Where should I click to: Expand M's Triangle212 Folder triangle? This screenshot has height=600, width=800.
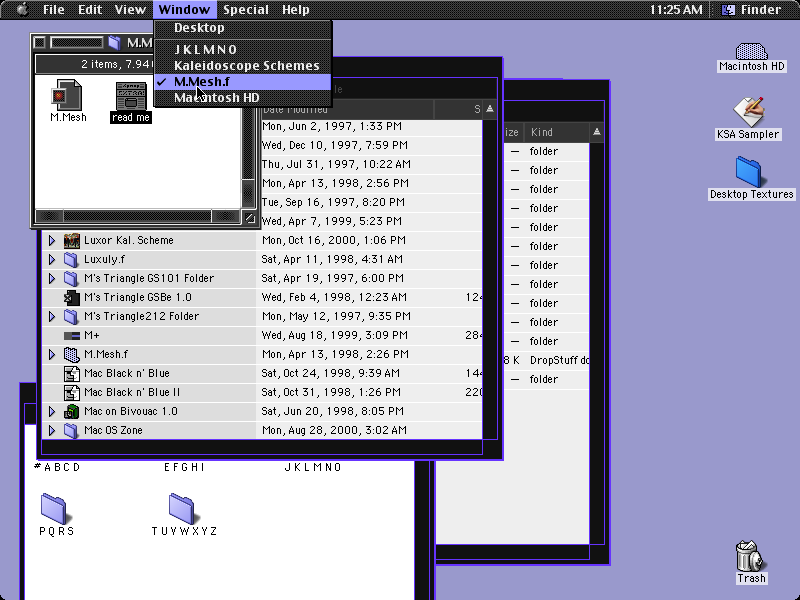(52, 316)
